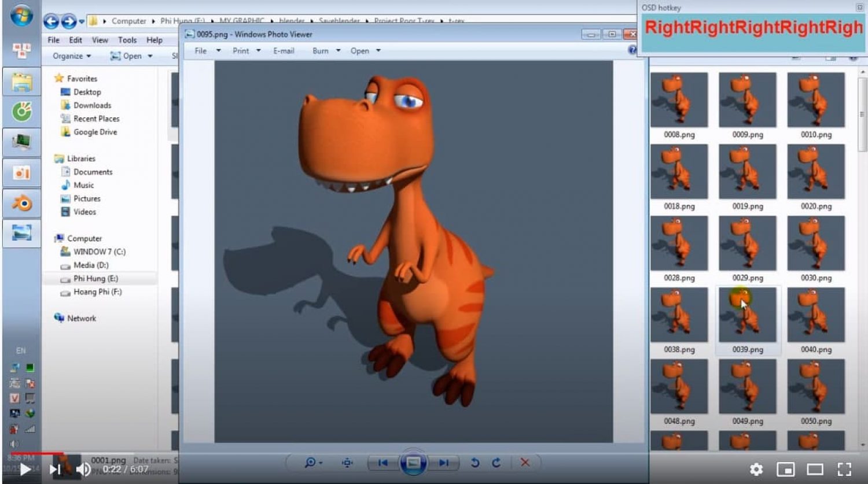Image resolution: width=868 pixels, height=484 pixels.
Task: Rotate the image counterclockwise
Action: (x=475, y=463)
